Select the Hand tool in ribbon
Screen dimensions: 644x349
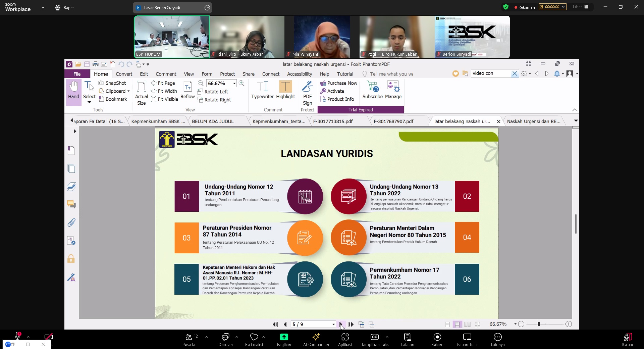[x=73, y=90]
